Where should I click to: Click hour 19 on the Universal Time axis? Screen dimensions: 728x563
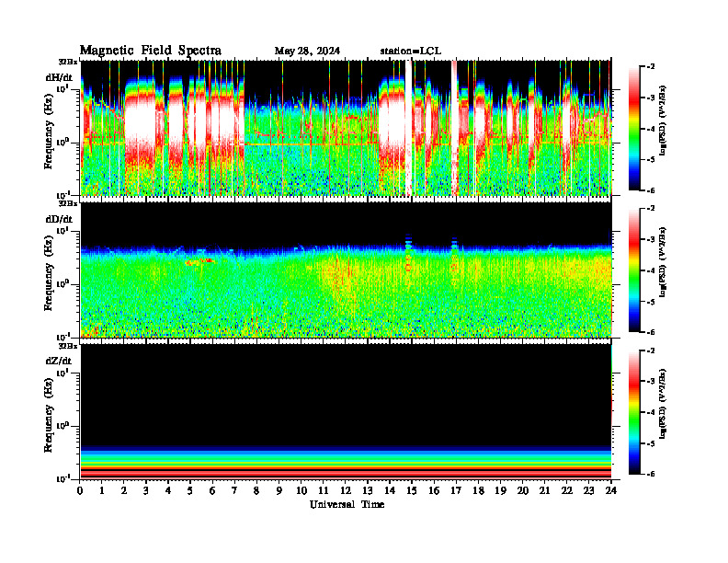[500, 490]
